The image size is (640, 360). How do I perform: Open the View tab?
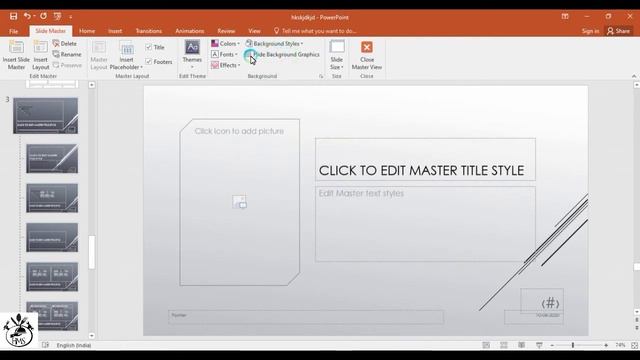(254, 31)
